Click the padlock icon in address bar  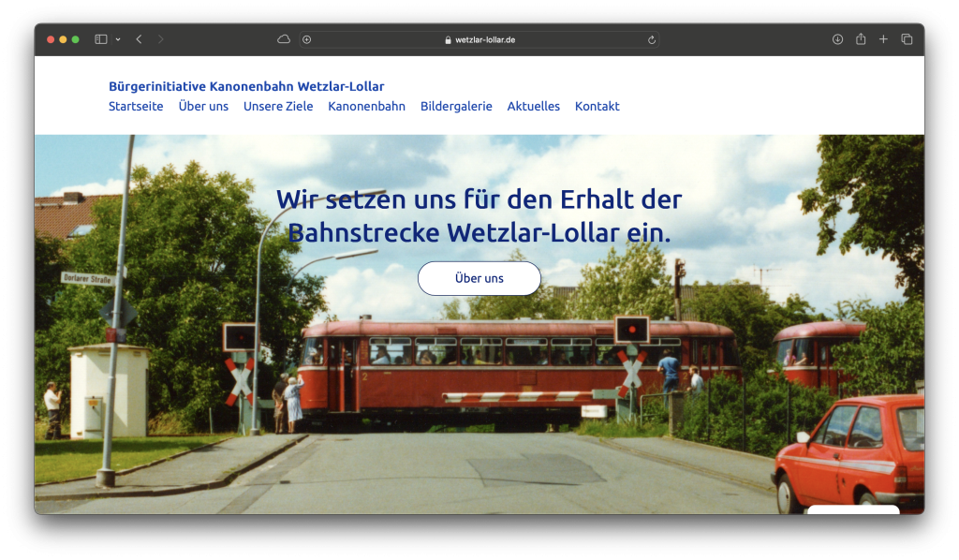click(x=448, y=39)
